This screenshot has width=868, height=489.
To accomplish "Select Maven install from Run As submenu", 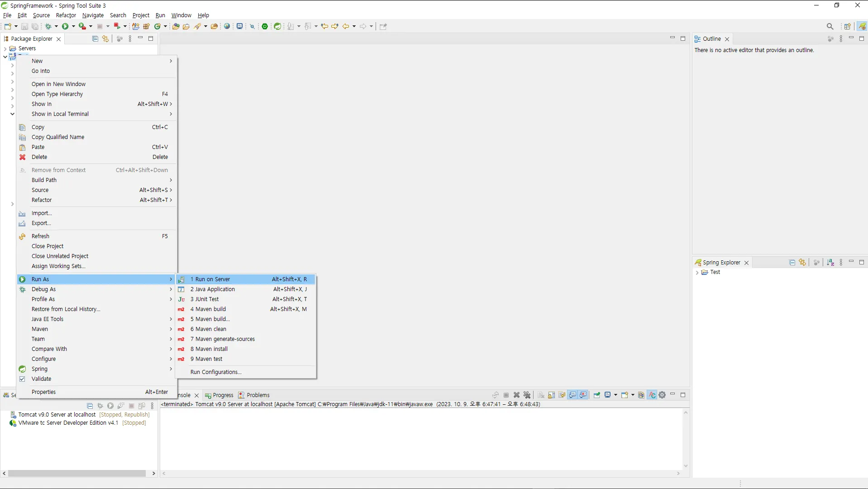I will pos(246,349).
